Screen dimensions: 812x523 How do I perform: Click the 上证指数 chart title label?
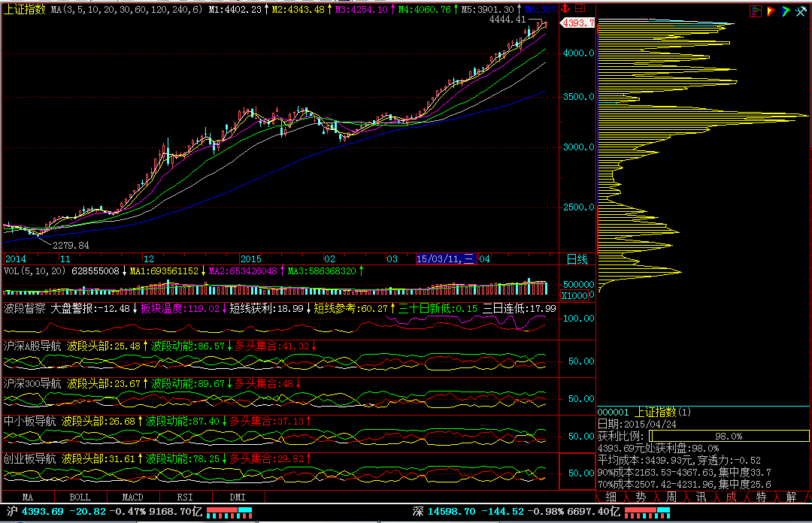click(25, 9)
